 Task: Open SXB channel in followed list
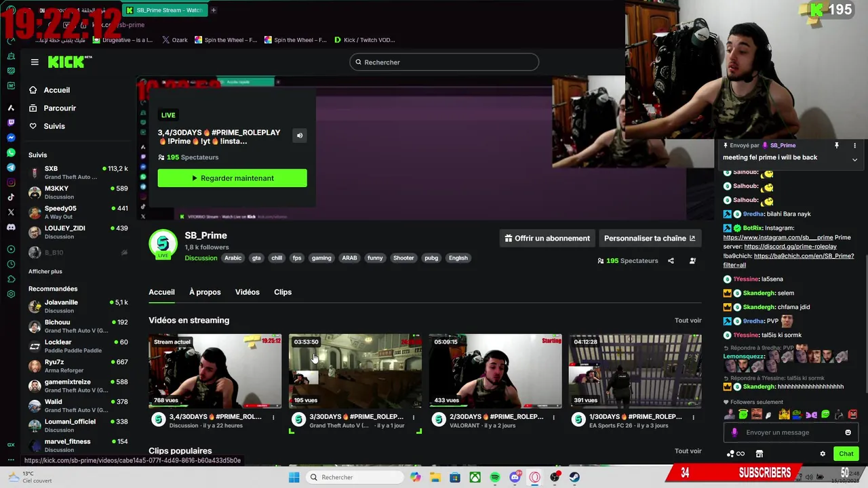pyautogui.click(x=78, y=173)
